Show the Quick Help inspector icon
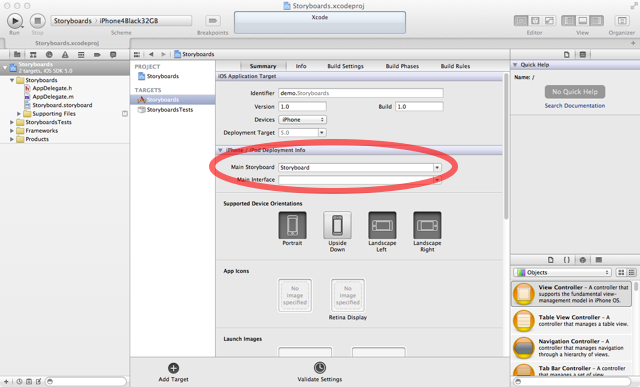Screen dimensions: 640x387 coord(583,55)
